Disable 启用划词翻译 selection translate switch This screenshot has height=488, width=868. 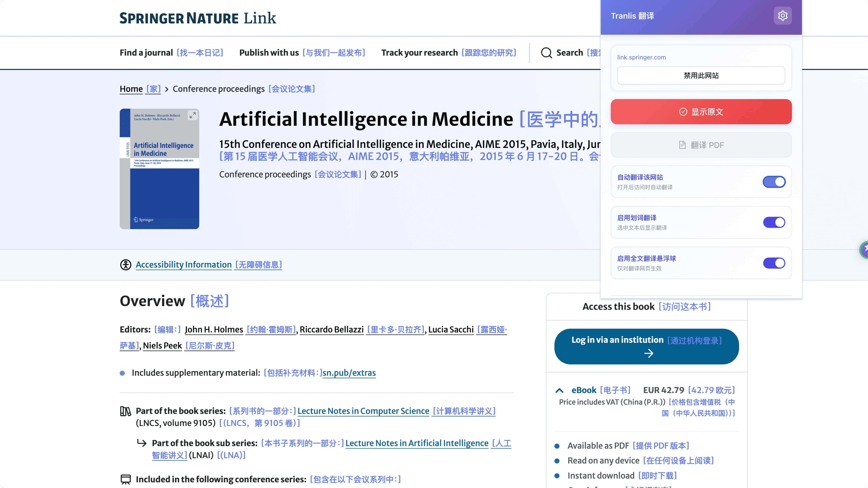(x=774, y=222)
